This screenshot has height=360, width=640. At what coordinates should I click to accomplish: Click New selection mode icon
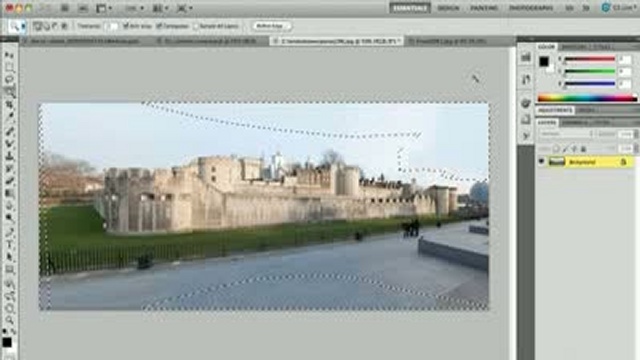coord(37,26)
